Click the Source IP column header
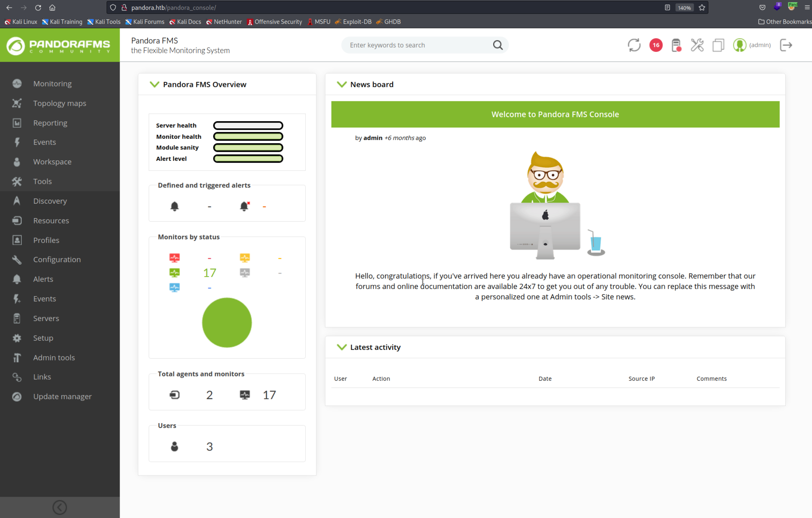Viewport: 812px width, 518px height. tap(641, 378)
